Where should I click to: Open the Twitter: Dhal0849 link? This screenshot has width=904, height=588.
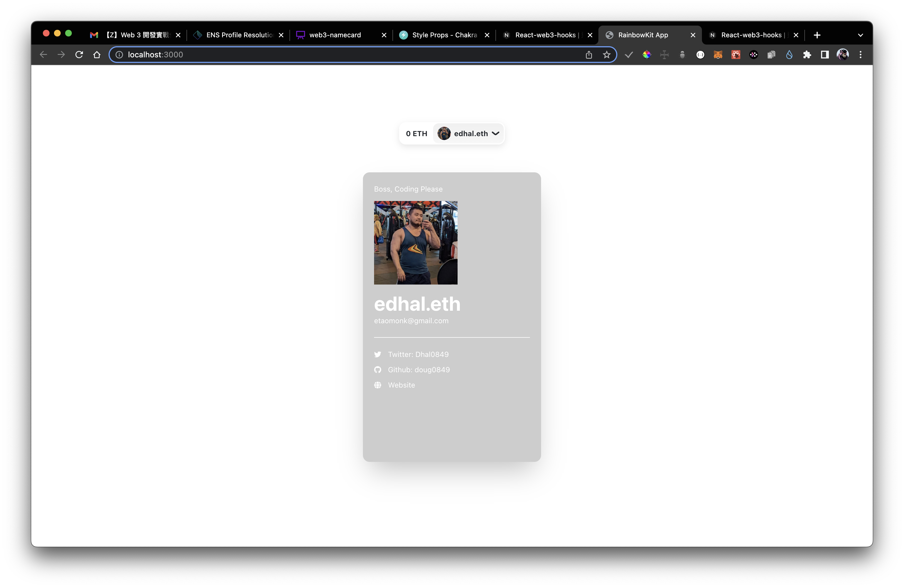tap(418, 354)
